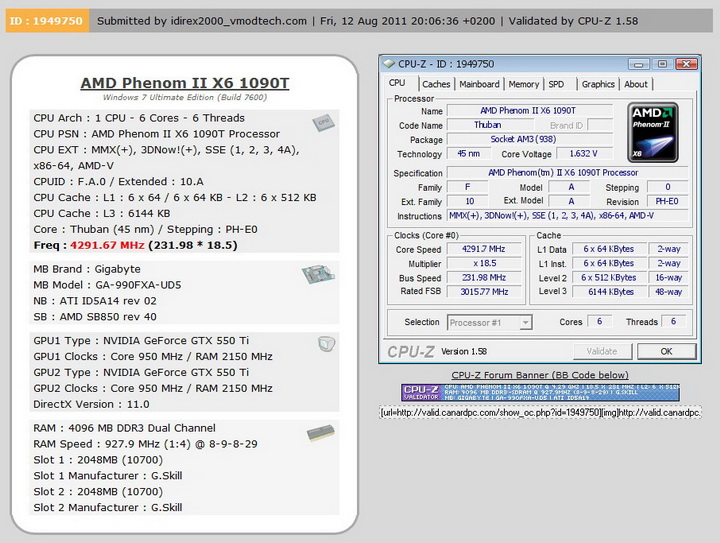The width and height of the screenshot is (720, 543).
Task: Click the RAM module icon beside RAM row
Action: (x=321, y=433)
